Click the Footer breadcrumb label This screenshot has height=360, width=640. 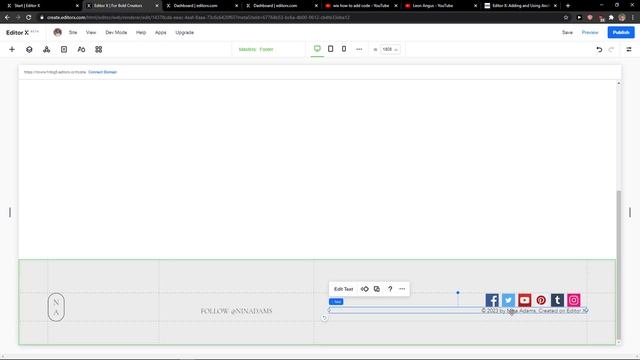pyautogui.click(x=266, y=49)
